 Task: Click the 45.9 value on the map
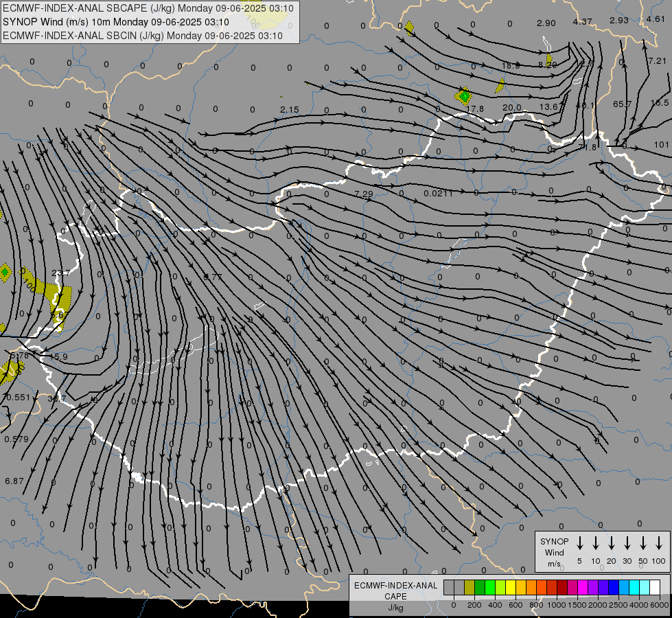pos(58,357)
